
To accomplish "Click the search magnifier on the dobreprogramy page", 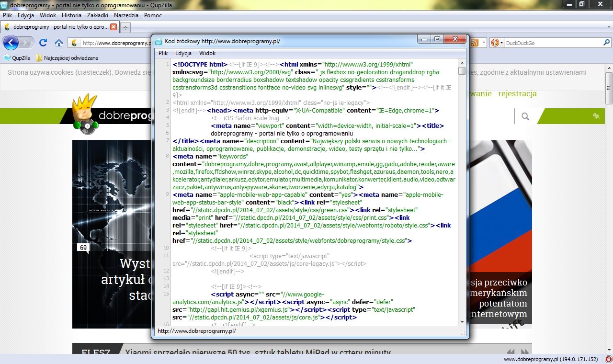I will 525,116.
